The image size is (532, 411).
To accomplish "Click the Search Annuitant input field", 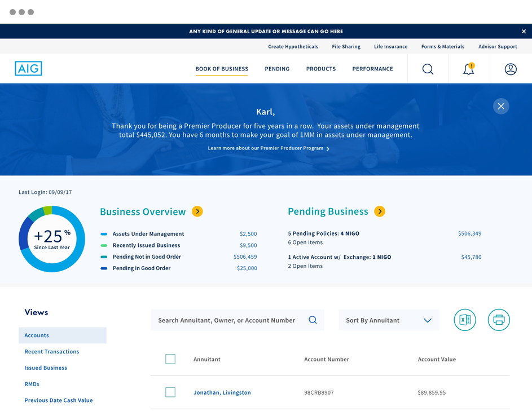I will point(231,320).
